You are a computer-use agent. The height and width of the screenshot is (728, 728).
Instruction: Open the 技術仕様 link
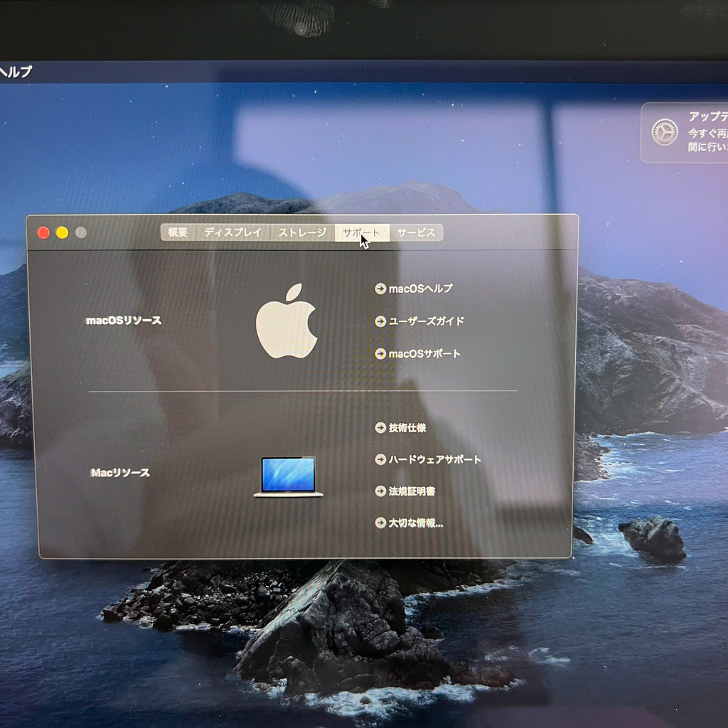click(407, 427)
